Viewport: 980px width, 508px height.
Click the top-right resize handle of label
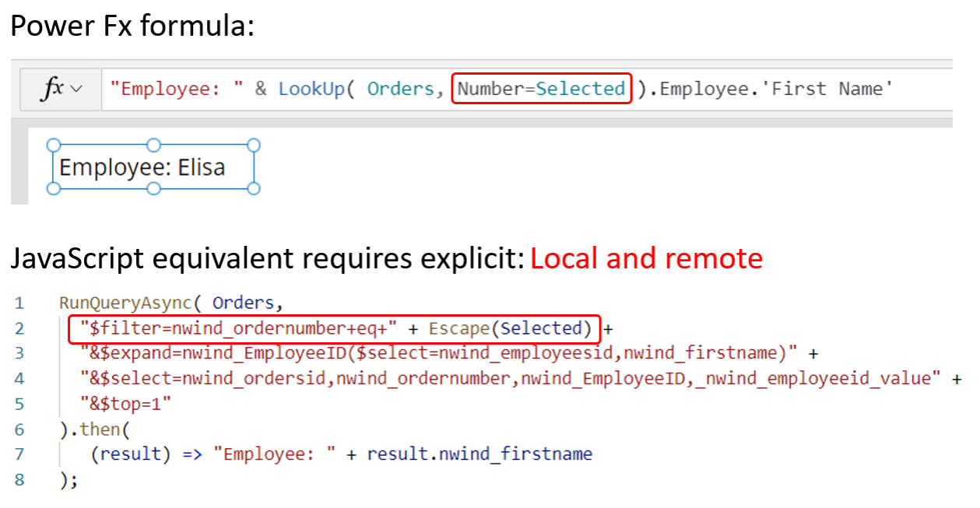tap(253, 145)
